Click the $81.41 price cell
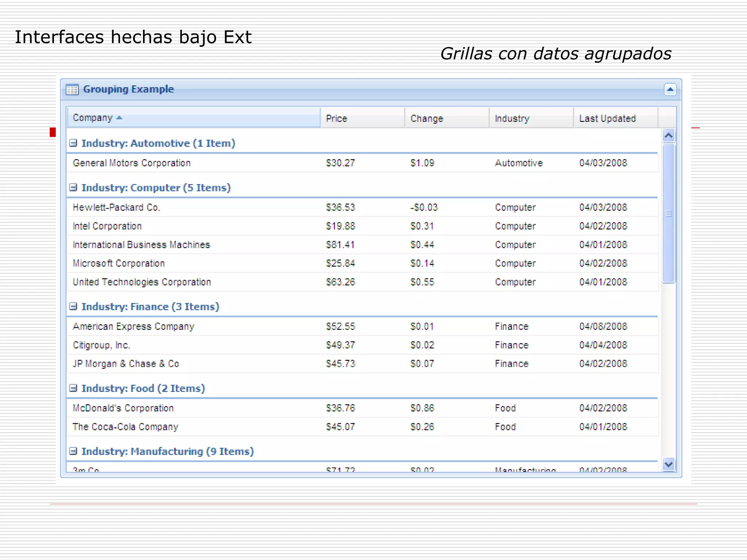Image resolution: width=747 pixels, height=560 pixels. click(x=340, y=245)
